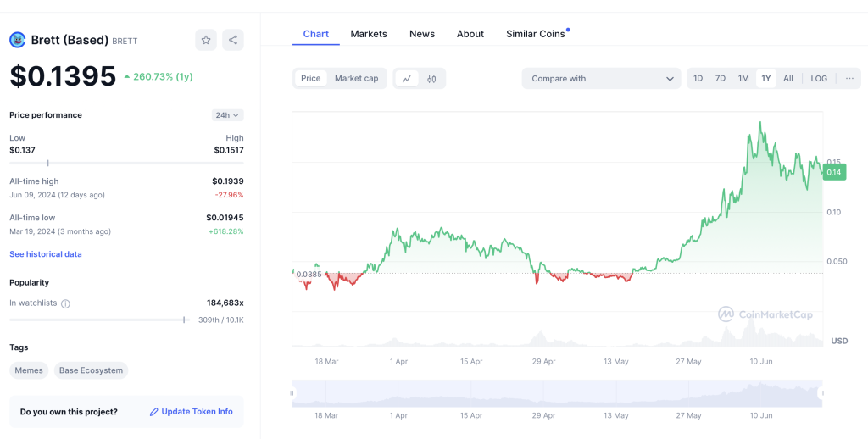The image size is (868, 439).
Task: Open the About tab
Action: (470, 34)
